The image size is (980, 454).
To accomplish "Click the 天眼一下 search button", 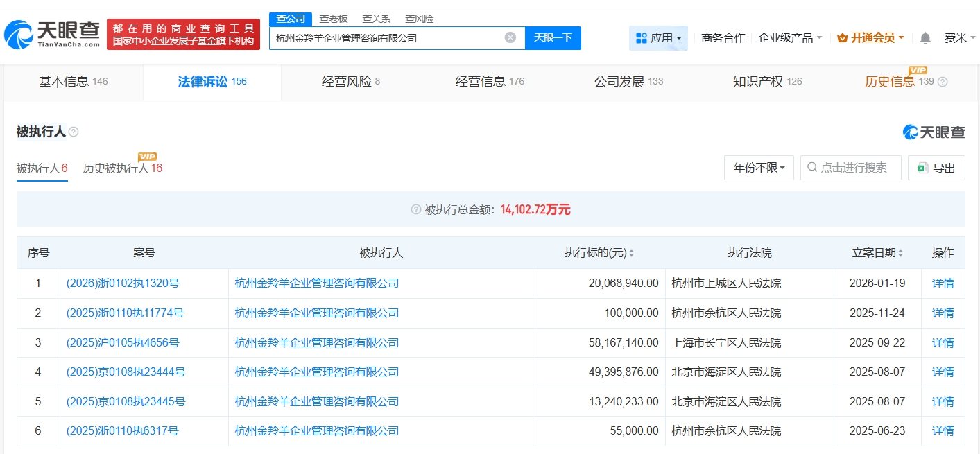I will 554,37.
